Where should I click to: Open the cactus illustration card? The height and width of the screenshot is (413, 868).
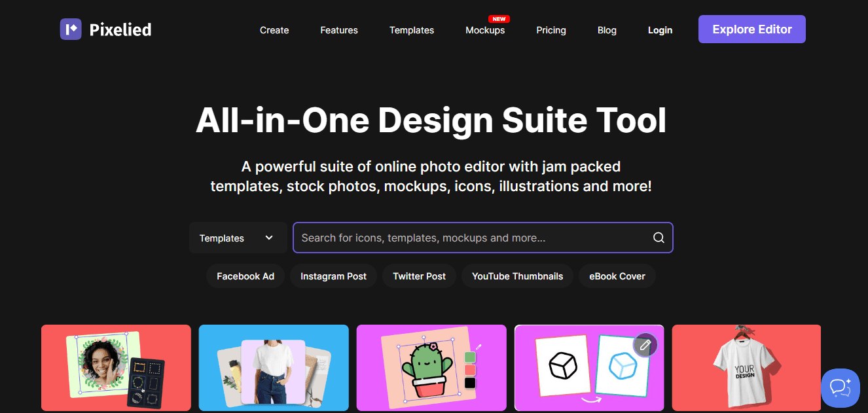(431, 368)
